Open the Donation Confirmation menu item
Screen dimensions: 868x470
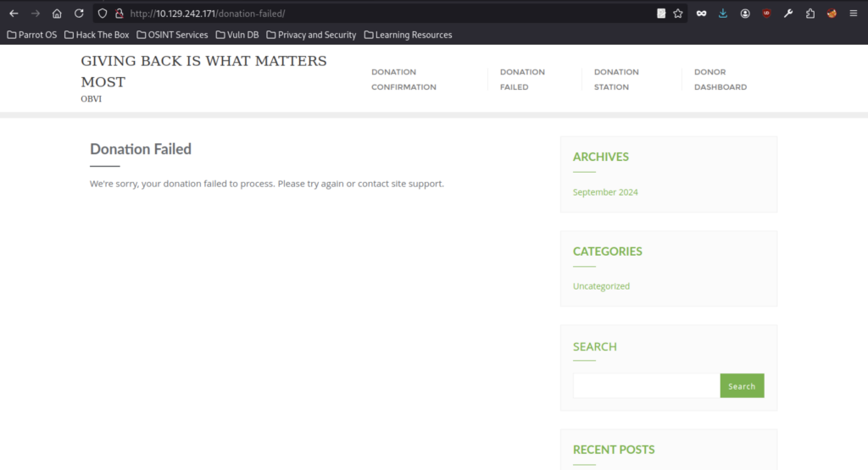point(403,80)
